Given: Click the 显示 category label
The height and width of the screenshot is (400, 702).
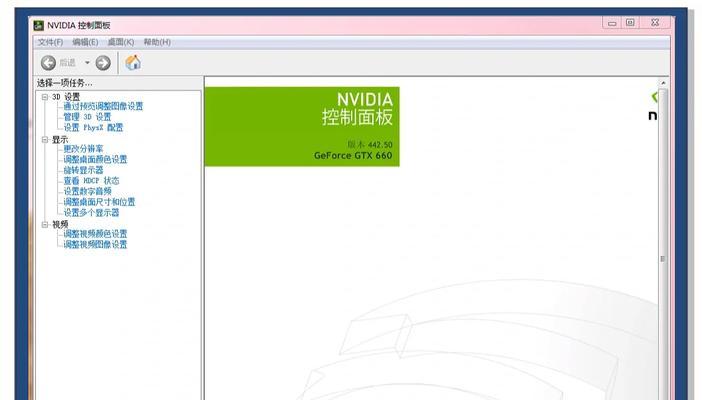Looking at the screenshot, I should (60, 140).
